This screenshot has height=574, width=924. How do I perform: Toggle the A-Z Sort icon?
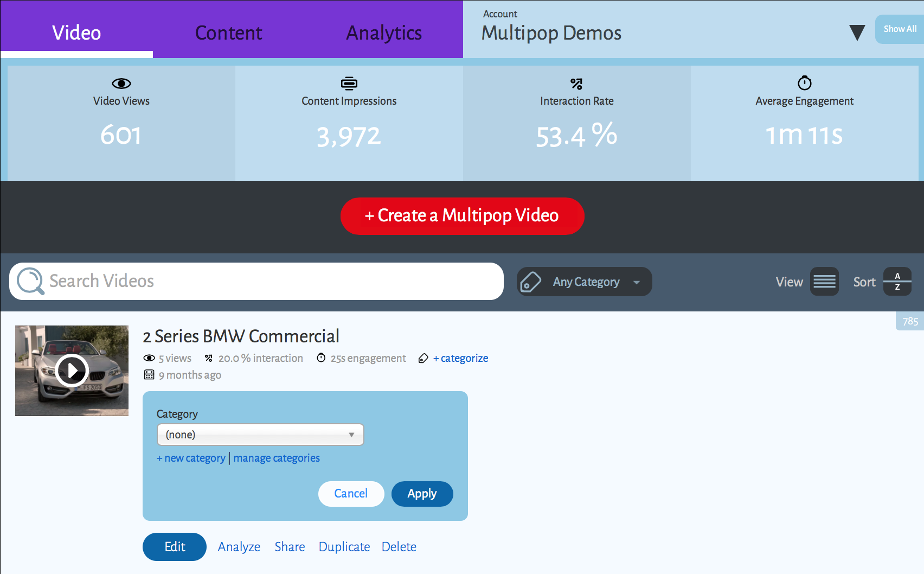[x=897, y=282]
